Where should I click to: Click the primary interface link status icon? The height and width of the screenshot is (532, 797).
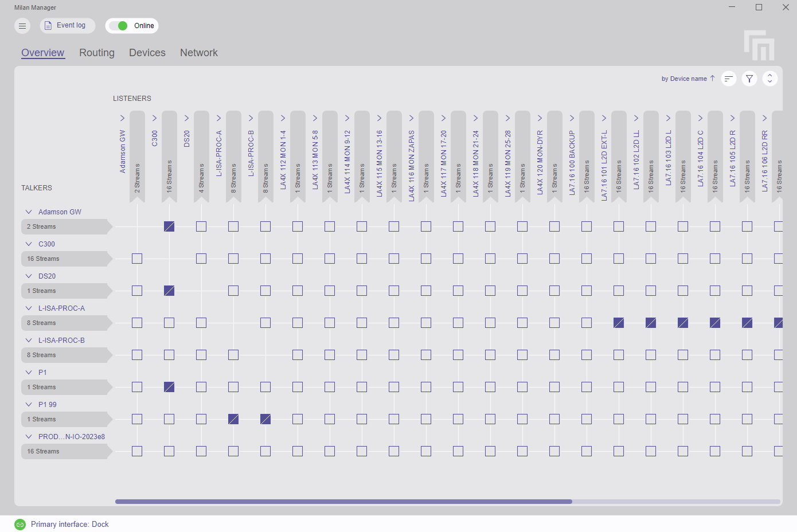coord(20,525)
